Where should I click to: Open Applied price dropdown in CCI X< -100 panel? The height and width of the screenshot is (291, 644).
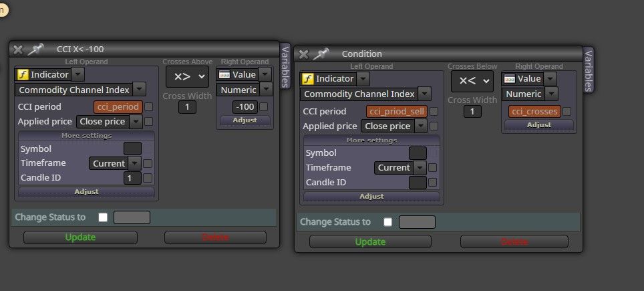[x=136, y=121]
